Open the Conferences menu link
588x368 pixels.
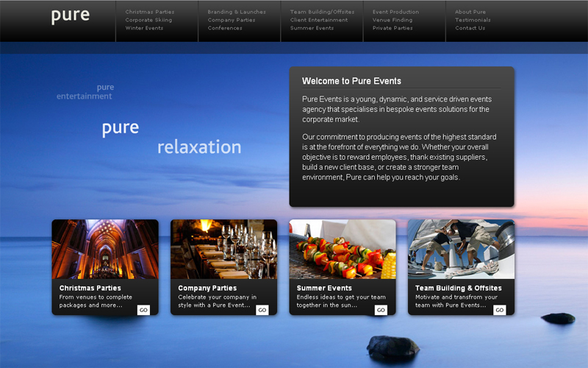click(225, 28)
